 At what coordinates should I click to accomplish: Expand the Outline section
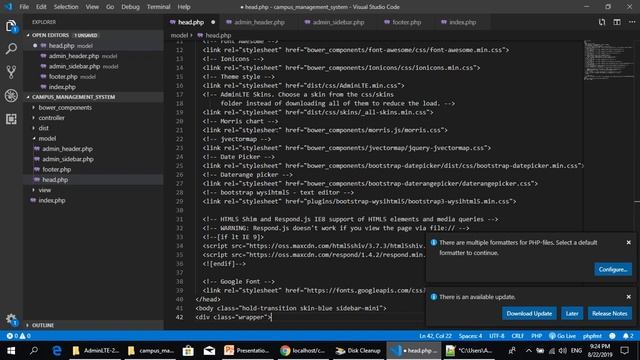(x=94, y=325)
